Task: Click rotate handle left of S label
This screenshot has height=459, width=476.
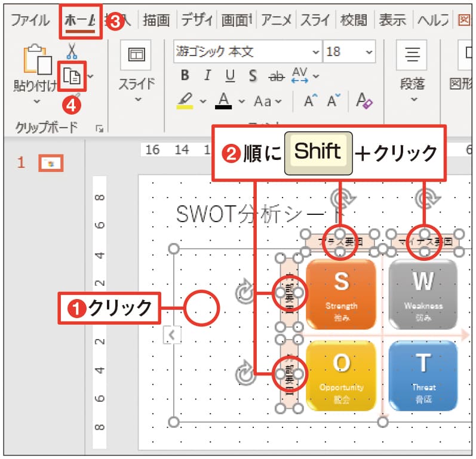Action: coord(245,292)
